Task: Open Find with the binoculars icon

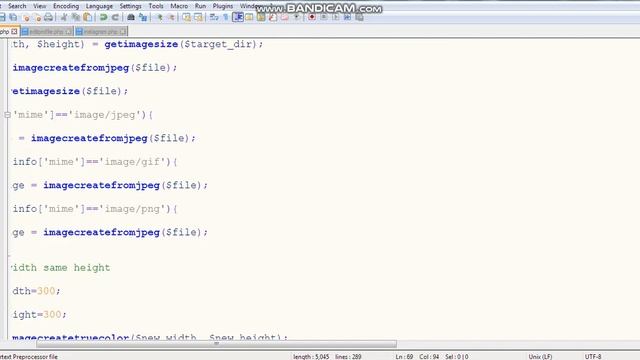Action: tap(131, 17)
